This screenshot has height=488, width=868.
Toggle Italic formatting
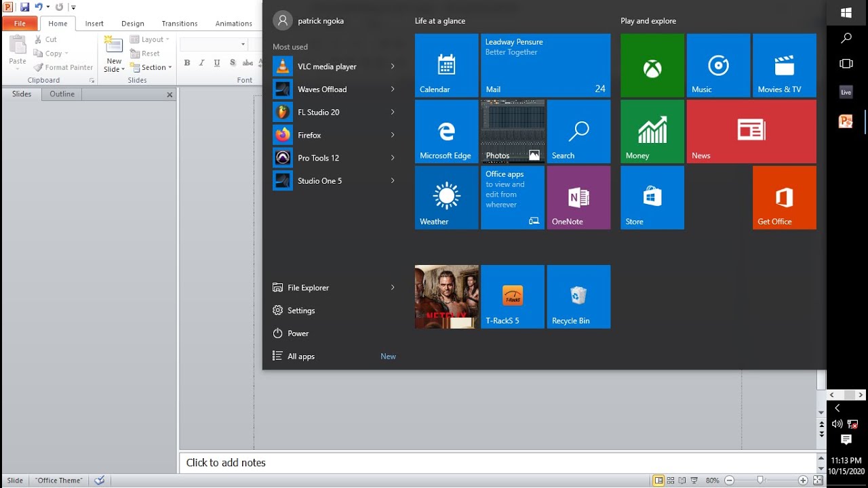[202, 63]
